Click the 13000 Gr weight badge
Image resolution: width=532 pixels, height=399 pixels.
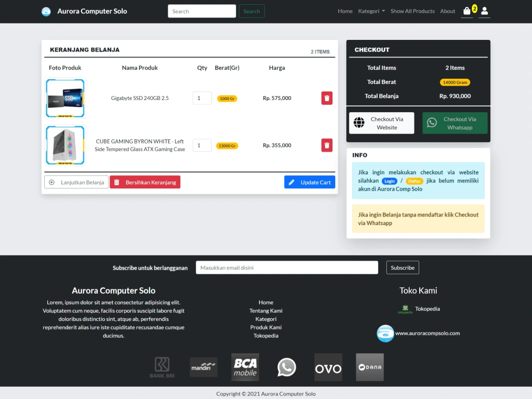pyautogui.click(x=227, y=146)
